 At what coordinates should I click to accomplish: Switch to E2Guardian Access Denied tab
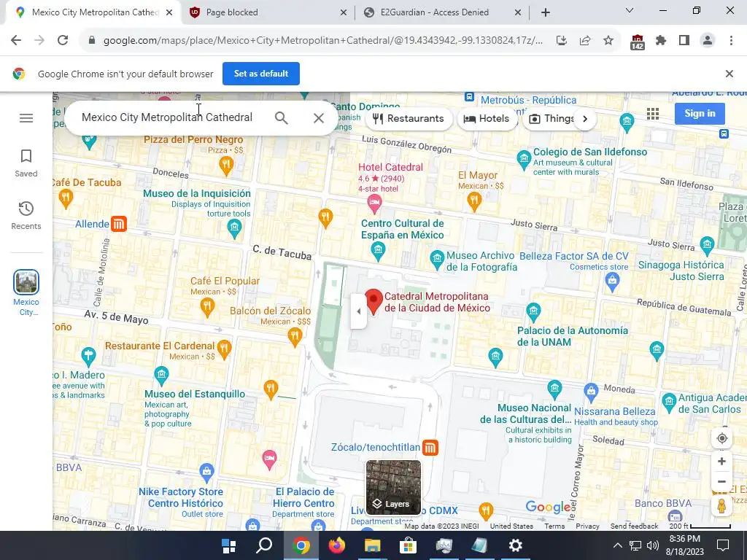442,12
